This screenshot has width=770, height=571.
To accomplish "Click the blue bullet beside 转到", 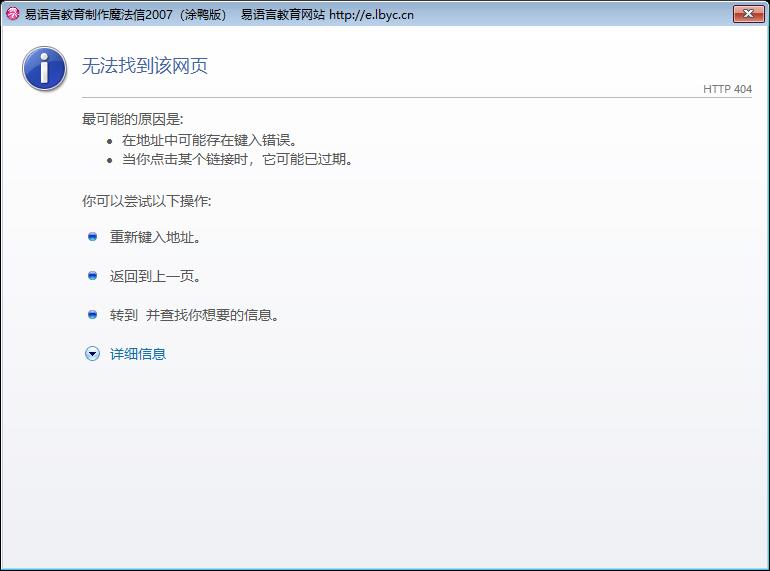I will click(x=92, y=315).
